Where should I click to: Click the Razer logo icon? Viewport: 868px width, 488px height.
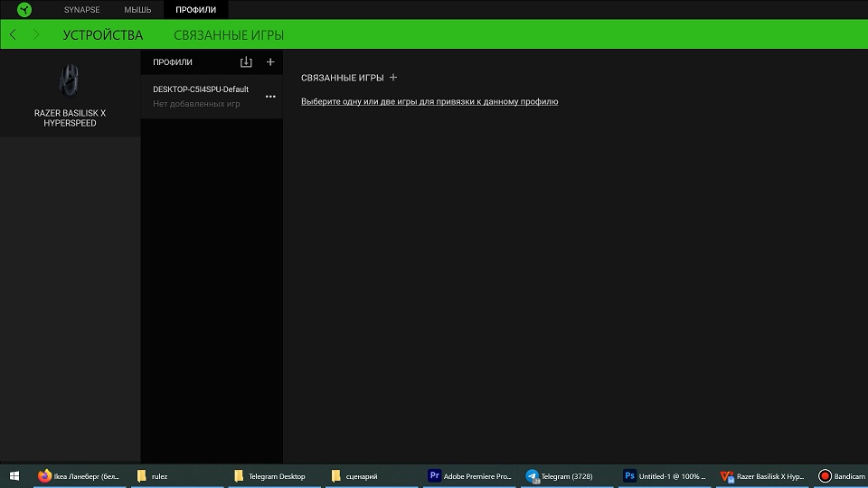pos(24,9)
